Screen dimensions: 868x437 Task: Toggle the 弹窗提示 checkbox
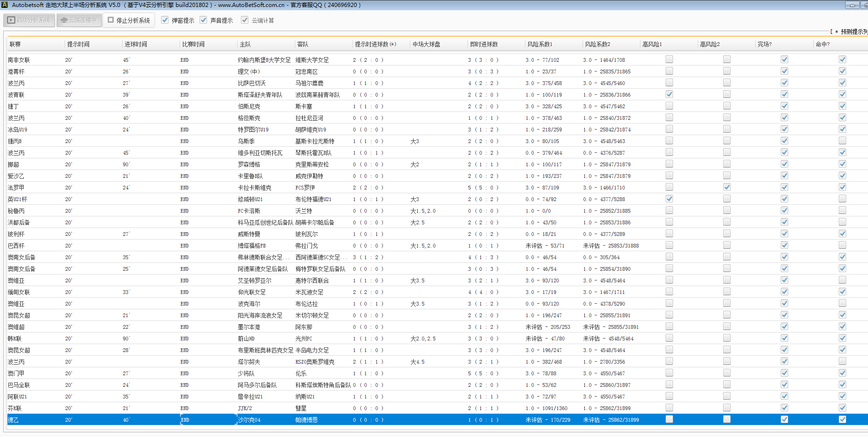(x=165, y=20)
